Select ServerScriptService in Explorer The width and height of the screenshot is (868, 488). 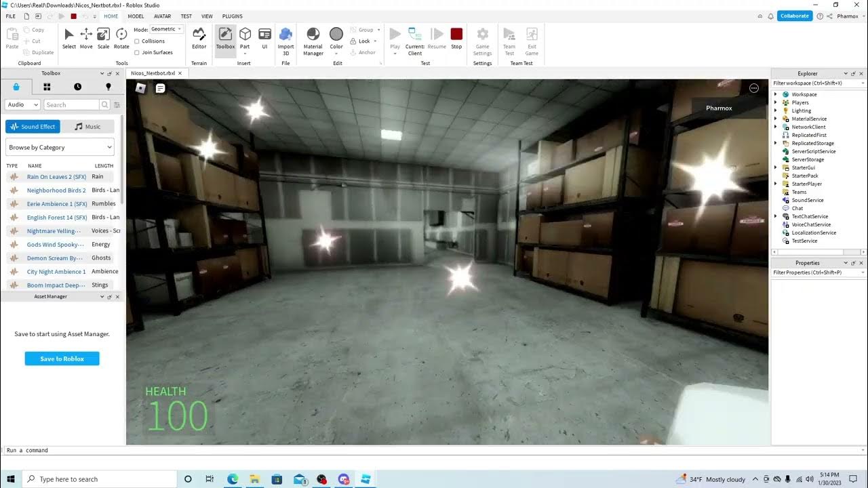tap(813, 151)
